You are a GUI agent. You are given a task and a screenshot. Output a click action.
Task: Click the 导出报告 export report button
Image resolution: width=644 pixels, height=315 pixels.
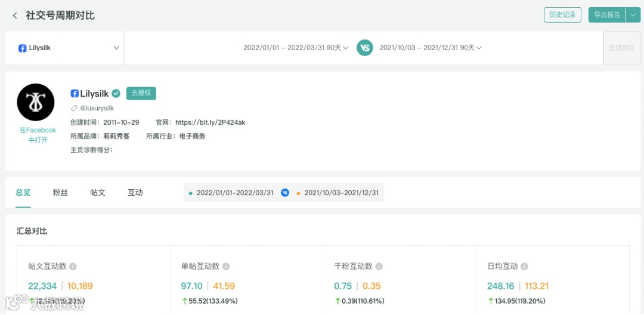click(607, 15)
